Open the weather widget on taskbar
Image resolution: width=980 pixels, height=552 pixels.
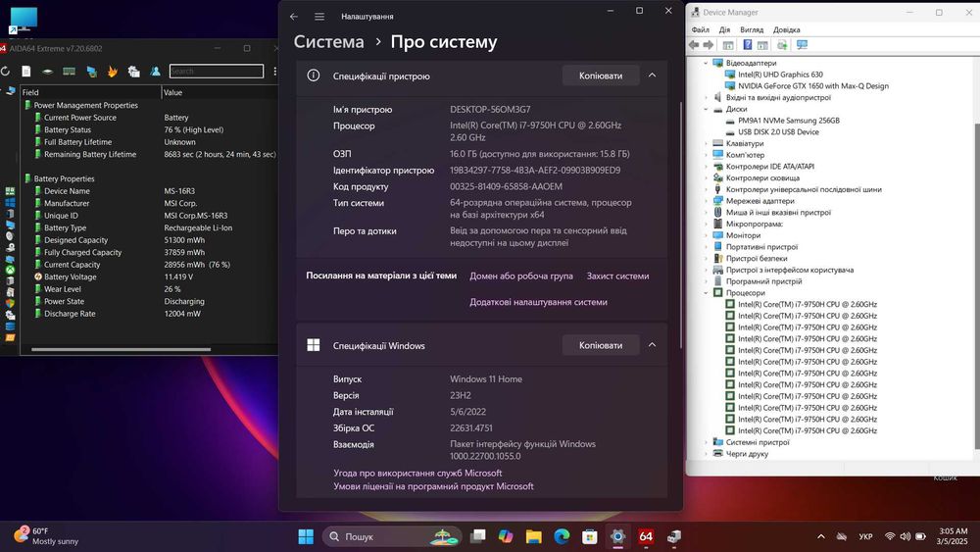[x=47, y=536]
